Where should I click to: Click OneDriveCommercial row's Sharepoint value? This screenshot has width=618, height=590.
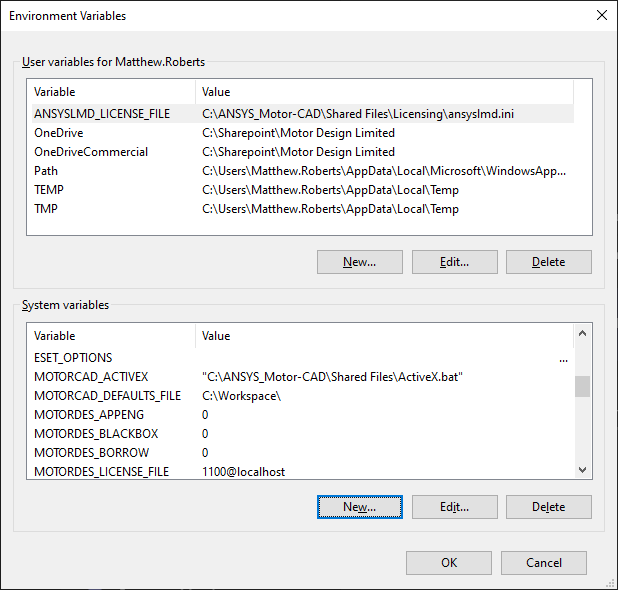pos(298,152)
